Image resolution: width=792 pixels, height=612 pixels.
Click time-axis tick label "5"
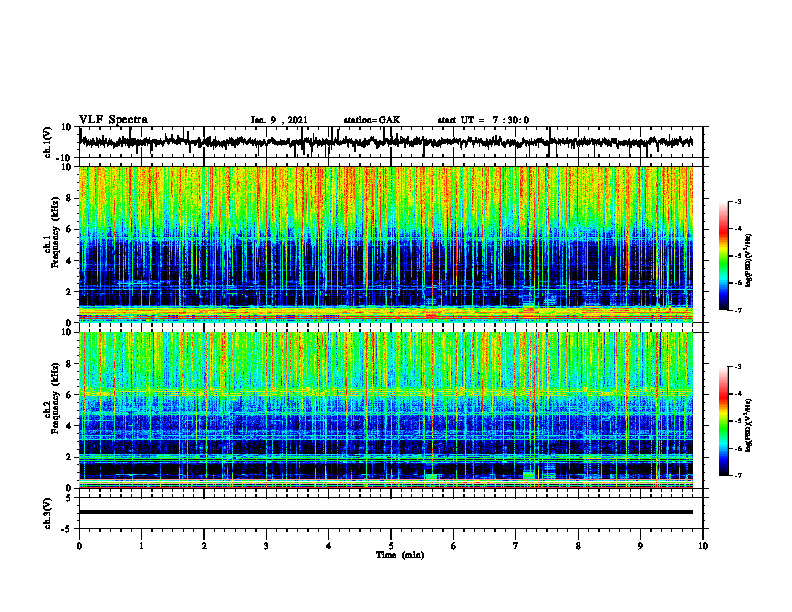[391, 546]
